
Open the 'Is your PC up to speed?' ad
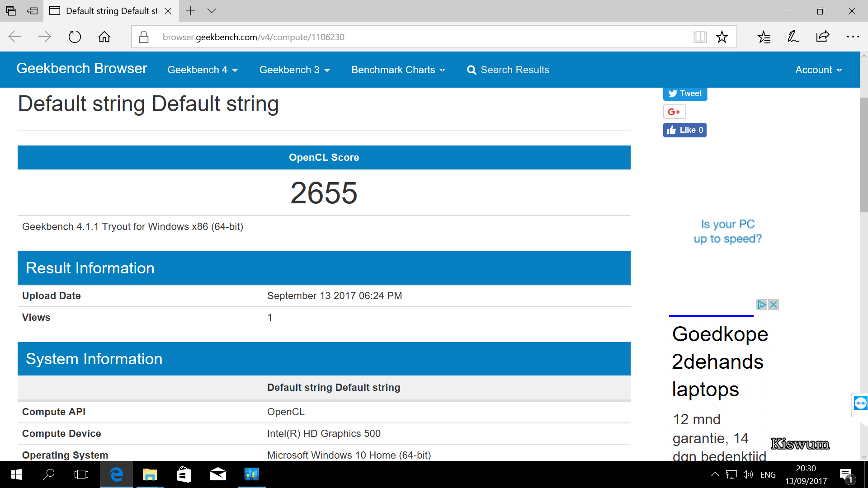click(x=727, y=231)
